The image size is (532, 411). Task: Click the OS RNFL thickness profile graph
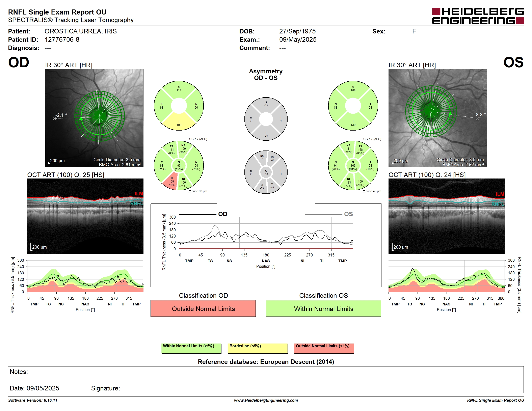tap(446, 276)
